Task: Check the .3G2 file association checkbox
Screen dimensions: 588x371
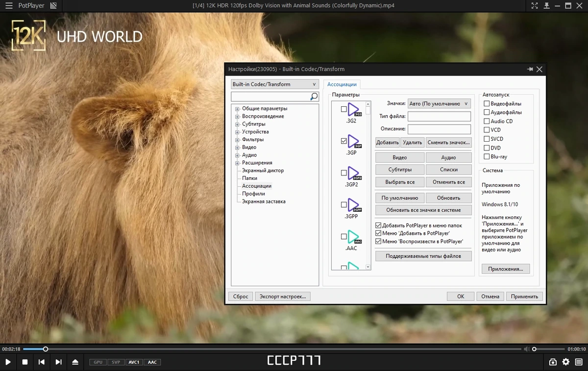Action: pyautogui.click(x=343, y=110)
